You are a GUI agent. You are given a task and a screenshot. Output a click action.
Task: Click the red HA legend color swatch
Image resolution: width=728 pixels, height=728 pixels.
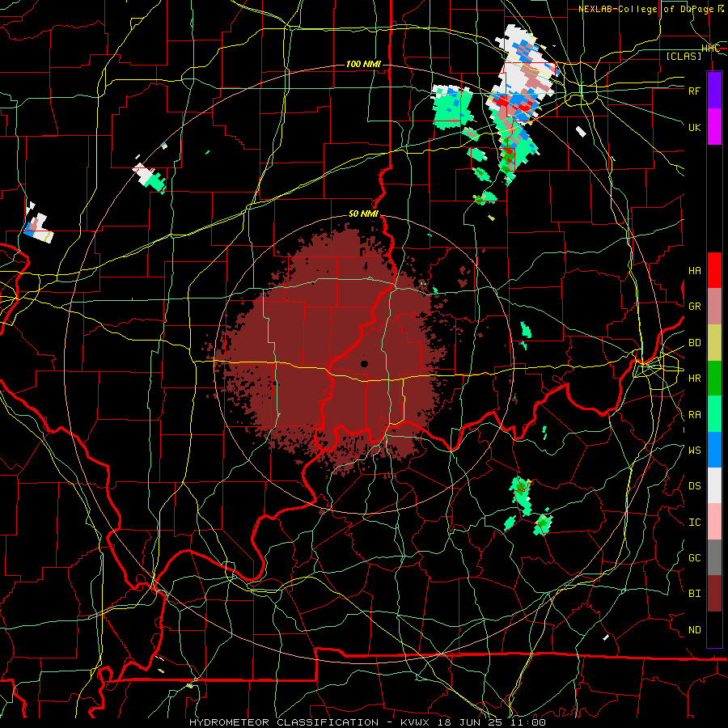pos(714,270)
